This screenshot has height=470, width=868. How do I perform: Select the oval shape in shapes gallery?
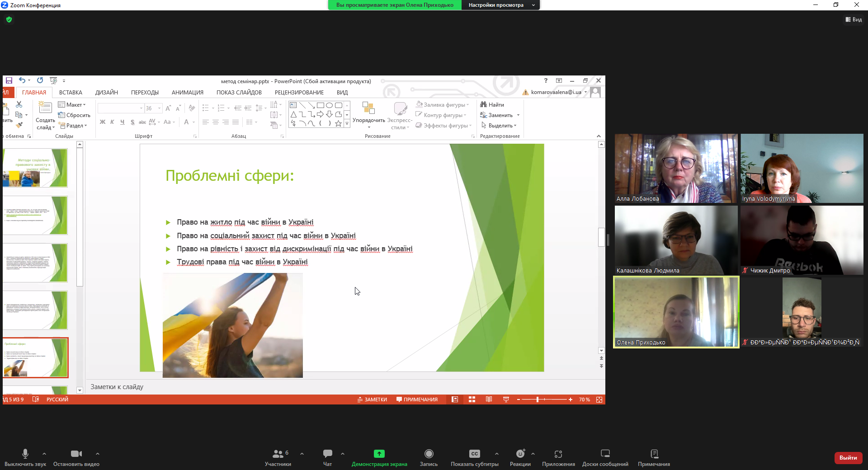point(329,105)
